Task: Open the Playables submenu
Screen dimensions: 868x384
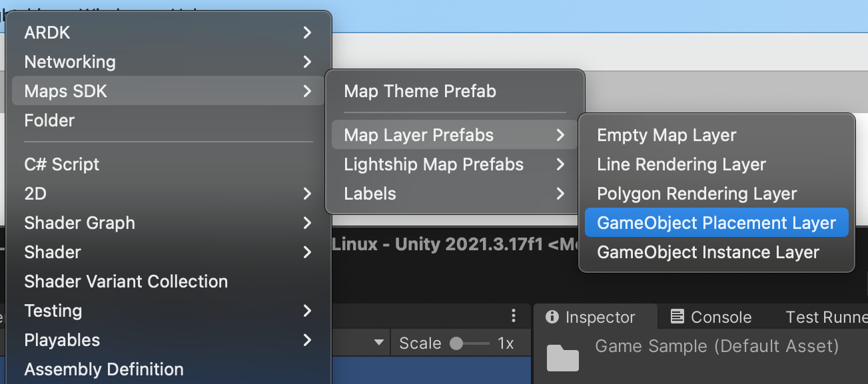Action: pyautogui.click(x=169, y=340)
